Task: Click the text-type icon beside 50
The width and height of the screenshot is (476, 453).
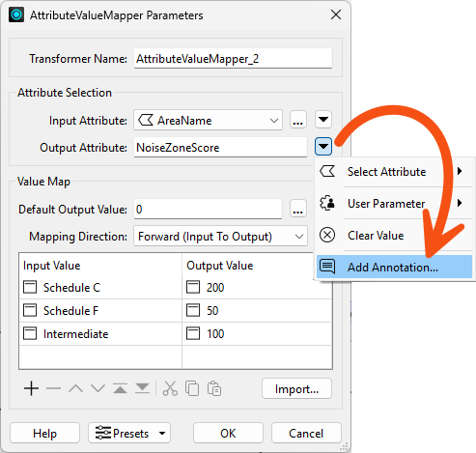Action: tap(193, 310)
